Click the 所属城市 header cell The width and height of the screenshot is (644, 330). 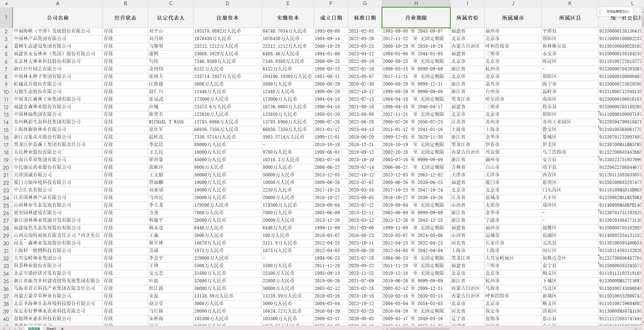coord(513,18)
